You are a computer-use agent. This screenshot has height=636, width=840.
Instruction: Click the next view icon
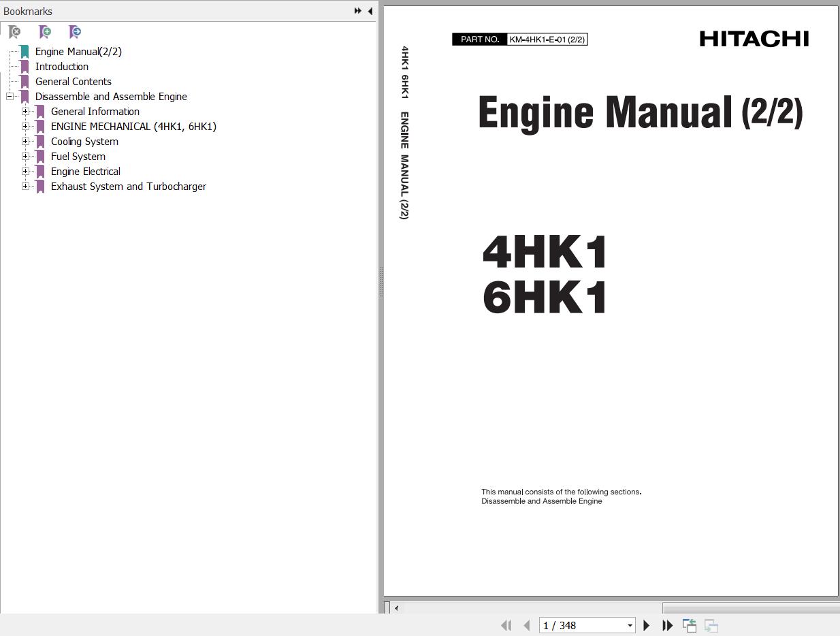(711, 625)
